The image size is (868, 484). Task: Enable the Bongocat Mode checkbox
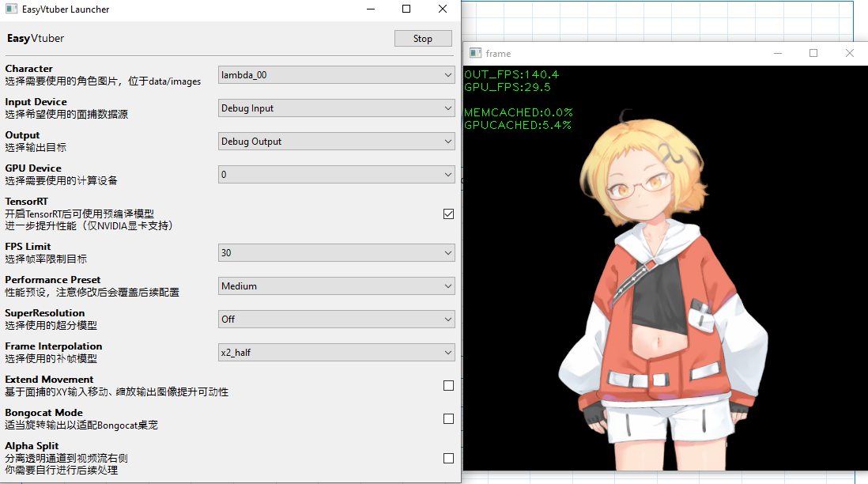(x=448, y=418)
